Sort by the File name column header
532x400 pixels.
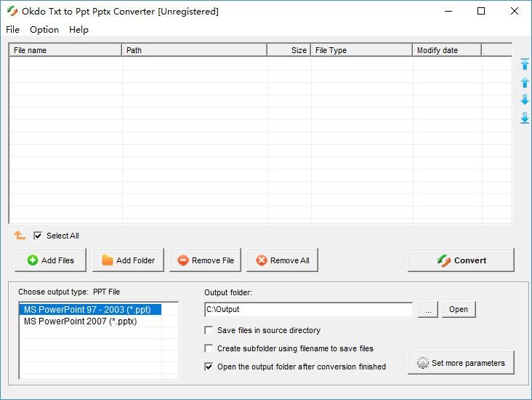pos(65,50)
